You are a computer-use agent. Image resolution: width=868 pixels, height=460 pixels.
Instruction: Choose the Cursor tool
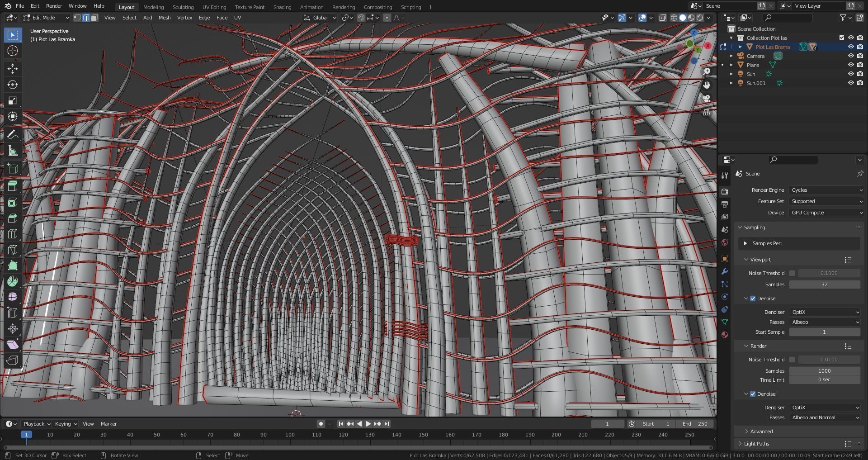pyautogui.click(x=13, y=51)
